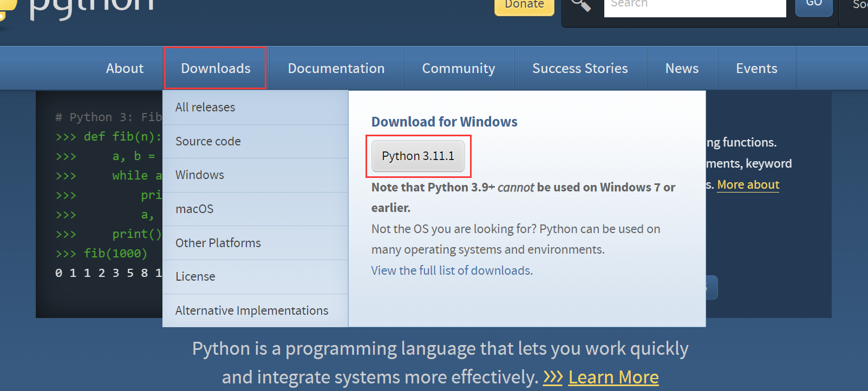
Task: Select All releases in the Downloads dropdown
Action: 255,107
